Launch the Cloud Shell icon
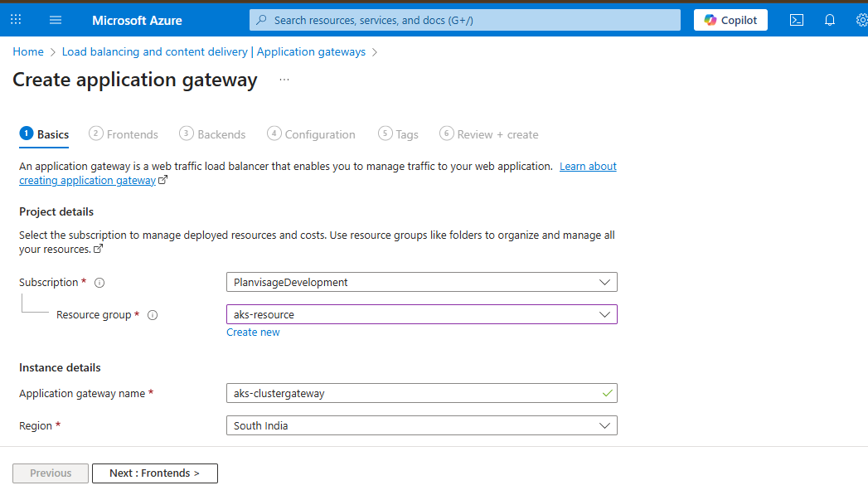The width and height of the screenshot is (868, 495). tap(796, 19)
